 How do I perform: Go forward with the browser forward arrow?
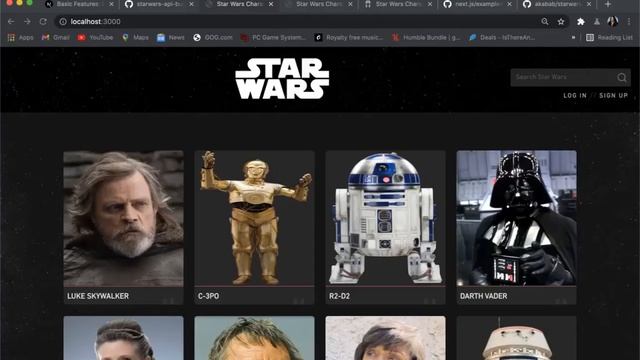pos(27,22)
